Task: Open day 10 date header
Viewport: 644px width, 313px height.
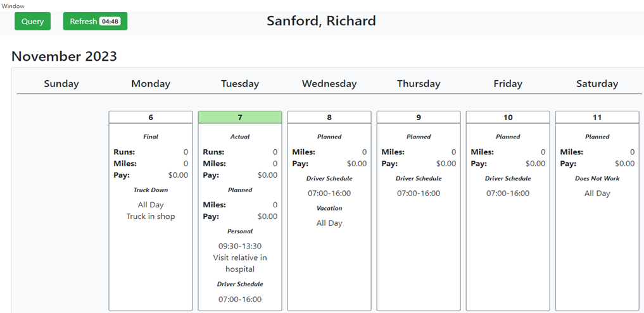Action: tap(508, 118)
